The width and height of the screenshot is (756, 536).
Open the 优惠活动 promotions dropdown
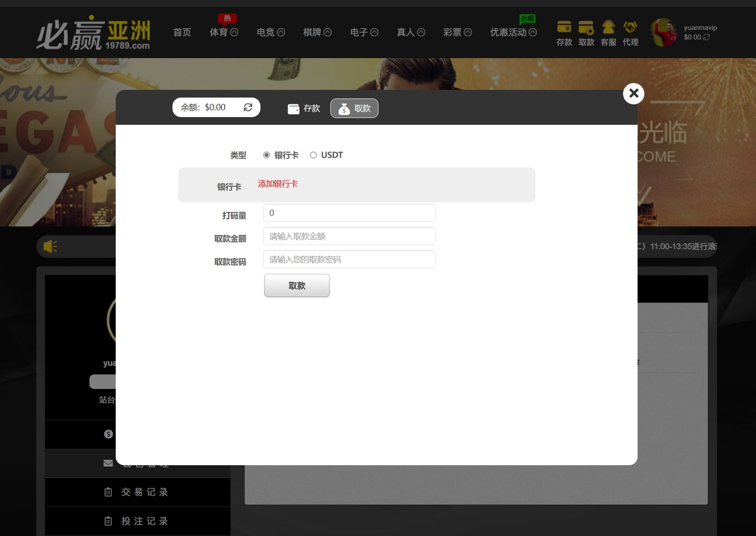[513, 32]
